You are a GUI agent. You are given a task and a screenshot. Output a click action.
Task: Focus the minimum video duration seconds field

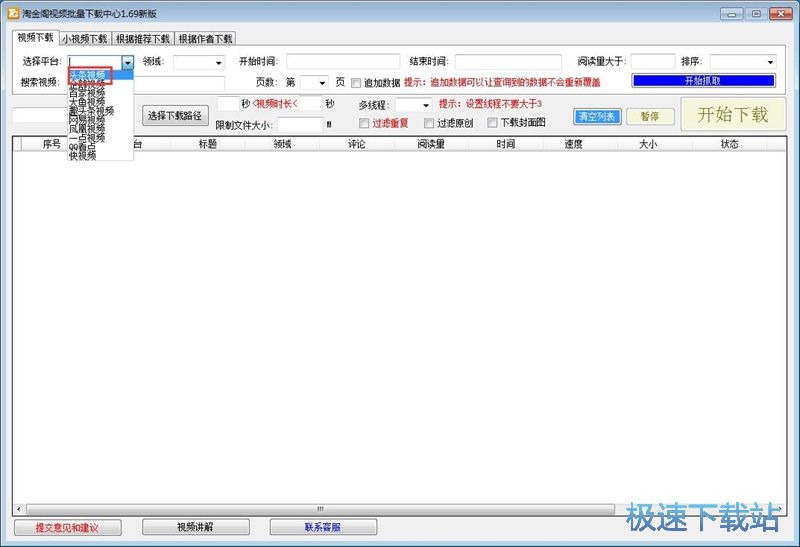(229, 104)
